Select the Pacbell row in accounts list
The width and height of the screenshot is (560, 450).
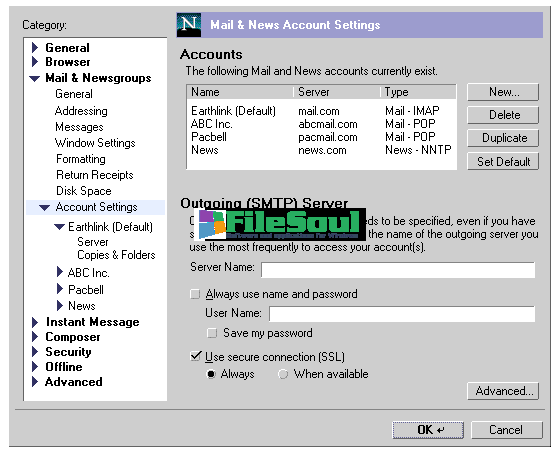point(320,137)
